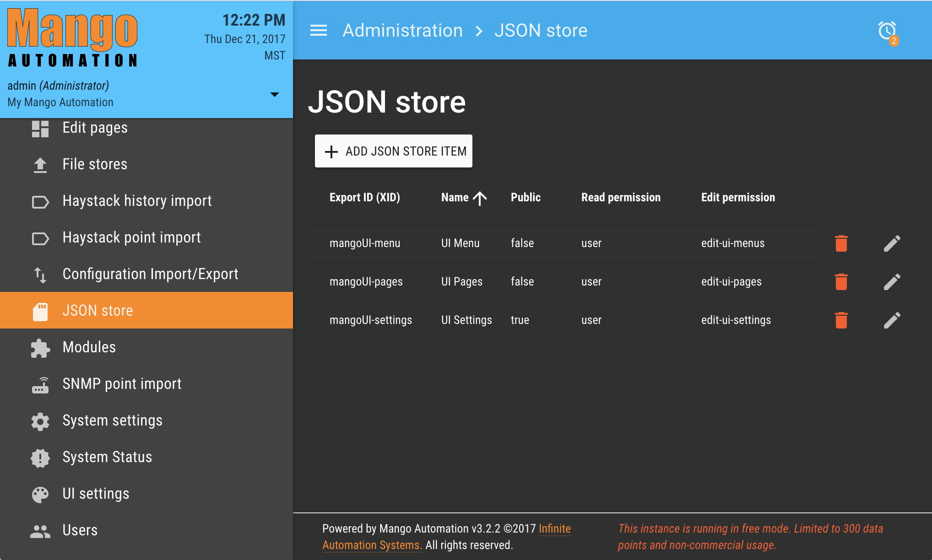Delete the mangoUI-pages item
Screen dimensions: 932x560
coord(841,282)
